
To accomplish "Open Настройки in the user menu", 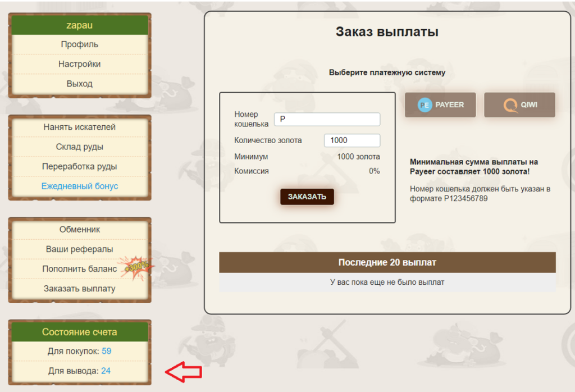I will 80,64.
